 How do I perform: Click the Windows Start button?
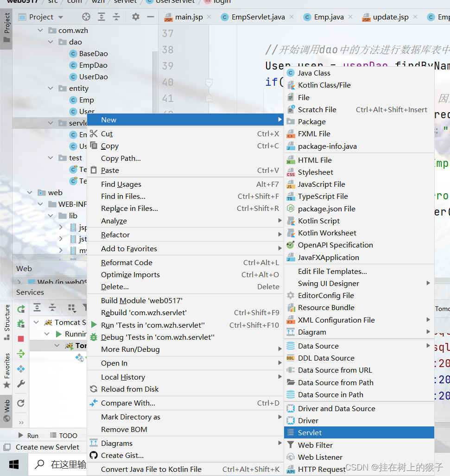tap(13, 464)
